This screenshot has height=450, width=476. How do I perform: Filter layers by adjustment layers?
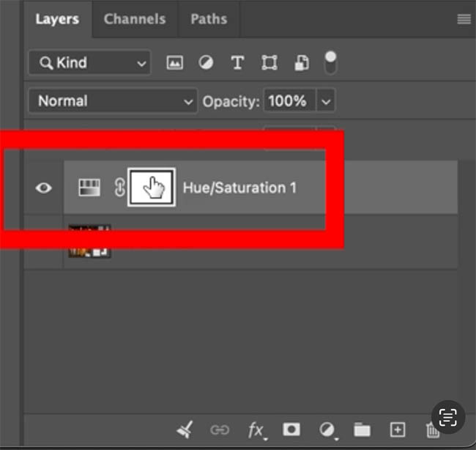pos(206,63)
